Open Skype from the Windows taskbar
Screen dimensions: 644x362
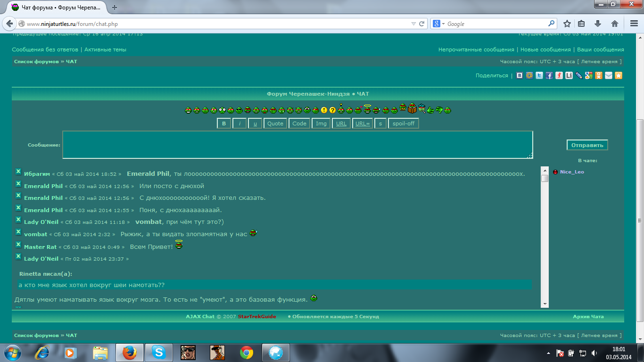(158, 353)
